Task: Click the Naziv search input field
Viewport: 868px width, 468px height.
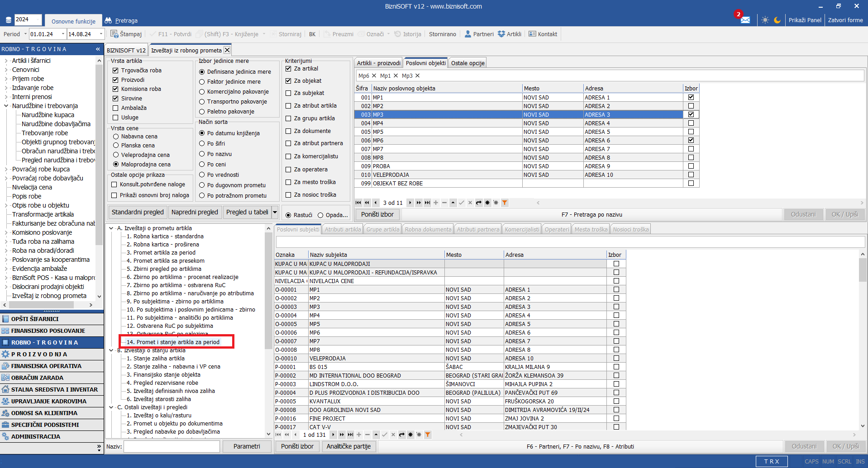Action: point(172,446)
